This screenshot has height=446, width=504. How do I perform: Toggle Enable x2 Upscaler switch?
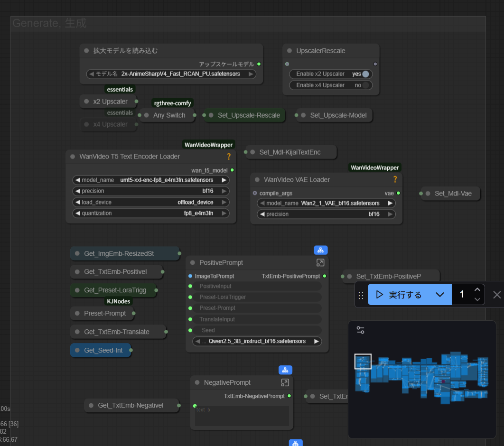365,74
